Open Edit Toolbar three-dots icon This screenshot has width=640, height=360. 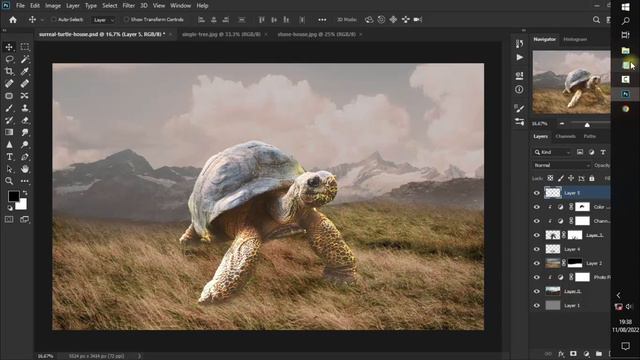[25, 181]
